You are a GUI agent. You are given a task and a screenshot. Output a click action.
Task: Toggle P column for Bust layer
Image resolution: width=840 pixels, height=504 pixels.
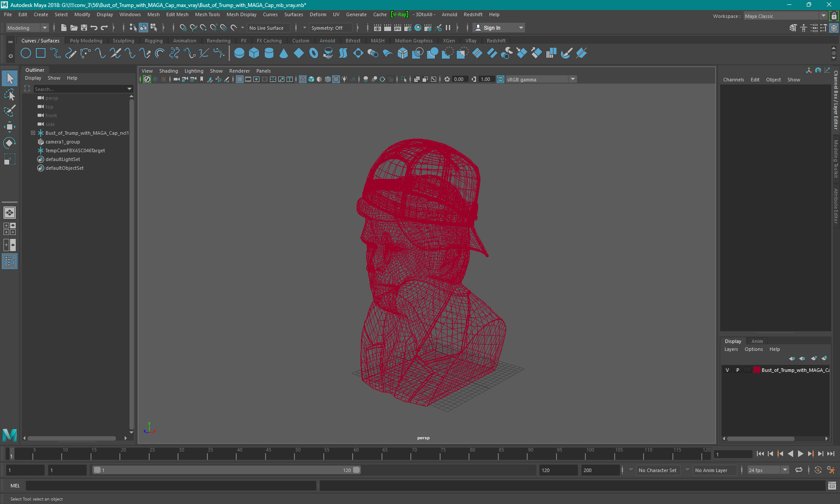point(737,370)
